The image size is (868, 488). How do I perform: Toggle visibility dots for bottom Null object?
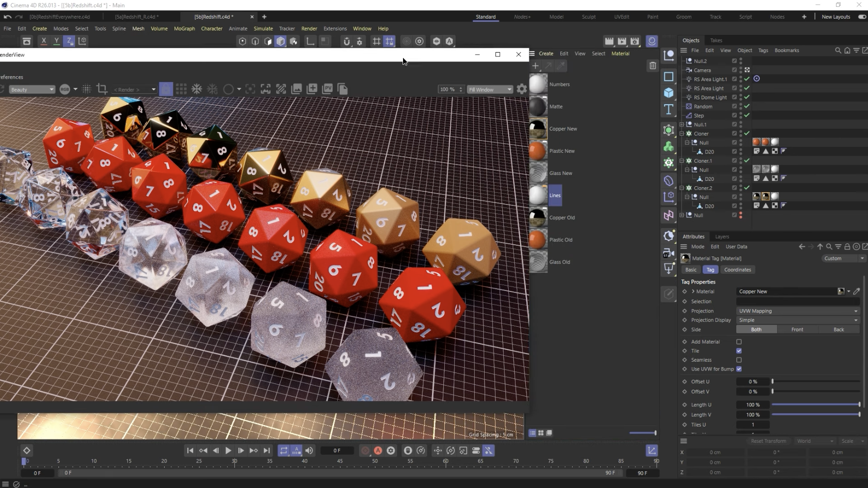pos(741,215)
